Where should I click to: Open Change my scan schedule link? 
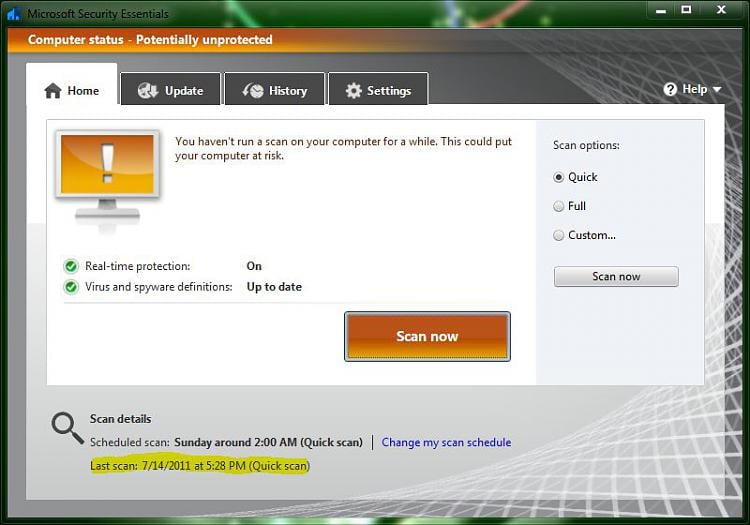click(446, 442)
